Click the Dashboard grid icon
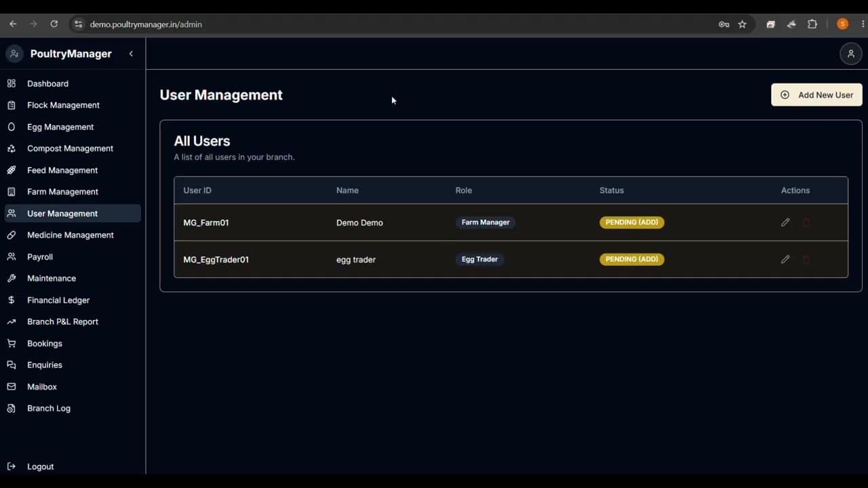 [x=12, y=83]
